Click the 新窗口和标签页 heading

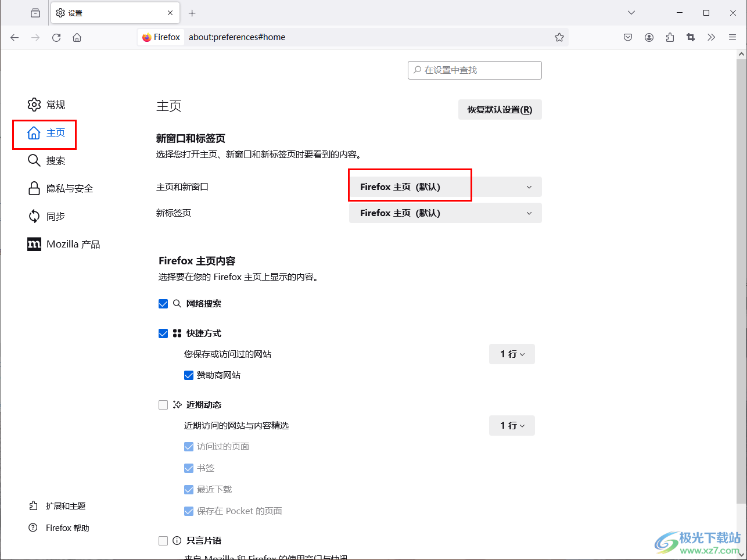(x=191, y=139)
